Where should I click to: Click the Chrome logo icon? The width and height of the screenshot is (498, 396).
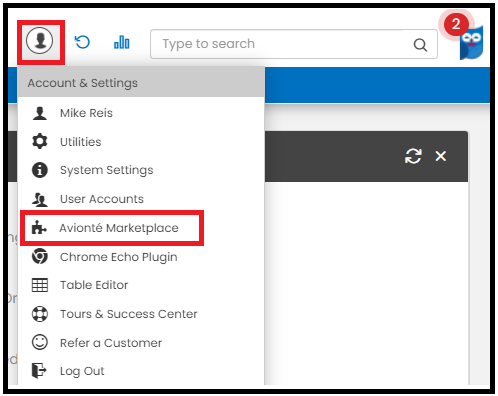pos(40,256)
